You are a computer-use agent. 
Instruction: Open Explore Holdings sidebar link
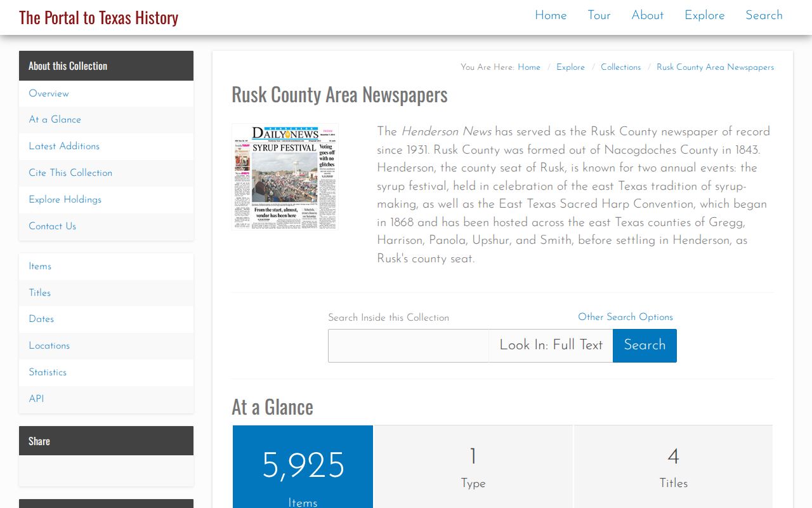(x=106, y=199)
